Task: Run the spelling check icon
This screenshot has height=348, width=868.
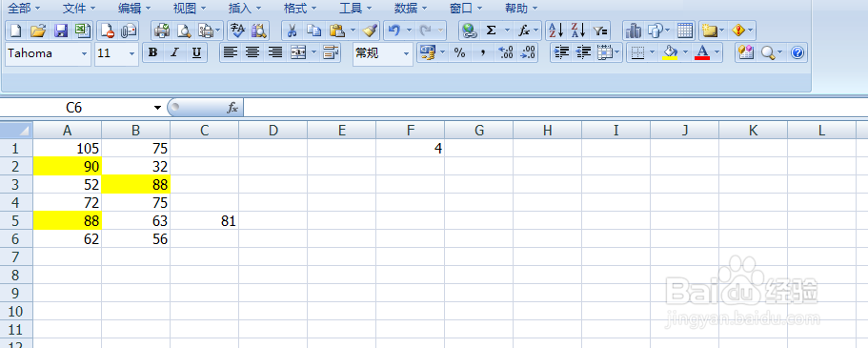Action: coord(238,31)
